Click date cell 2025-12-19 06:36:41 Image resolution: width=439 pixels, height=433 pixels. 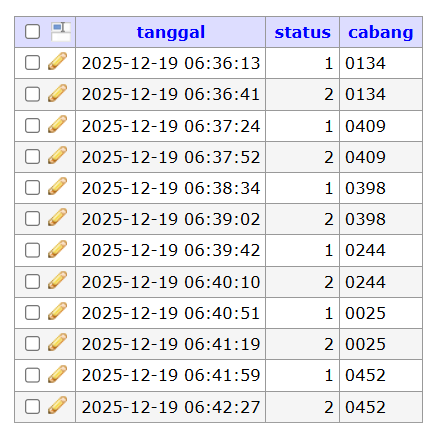pos(171,94)
